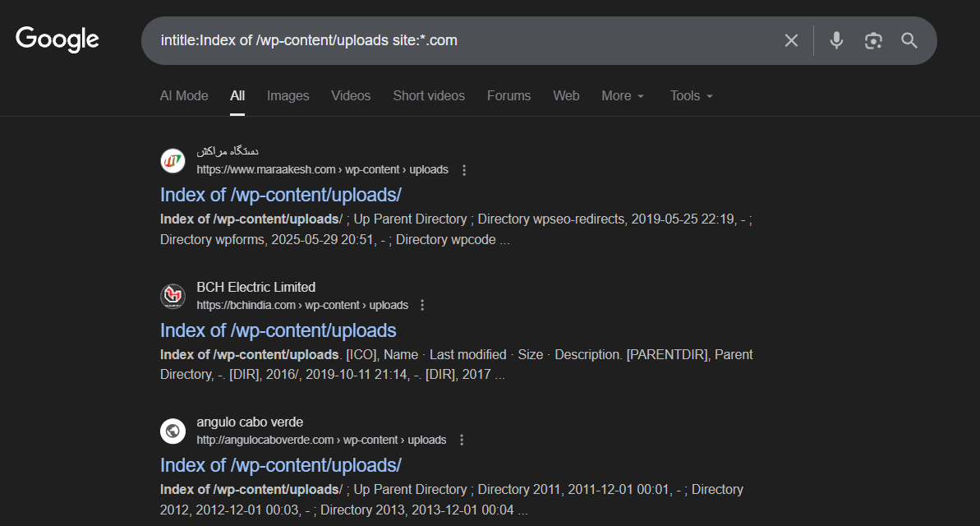The image size is (980, 526).
Task: Open three-dot menu for maraakesh.com result
Action: pyautogui.click(x=464, y=170)
